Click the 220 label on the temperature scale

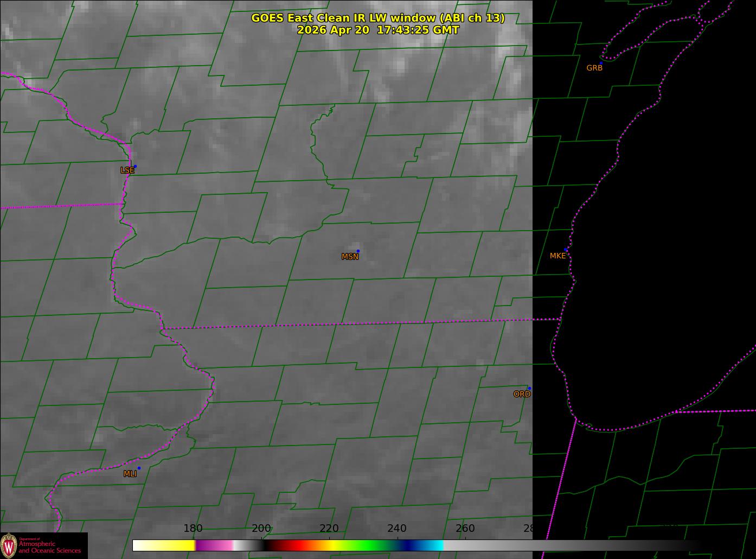point(329,529)
